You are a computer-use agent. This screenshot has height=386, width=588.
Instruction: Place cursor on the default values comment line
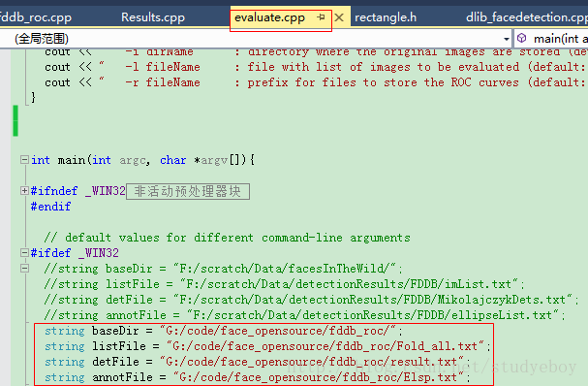point(227,238)
